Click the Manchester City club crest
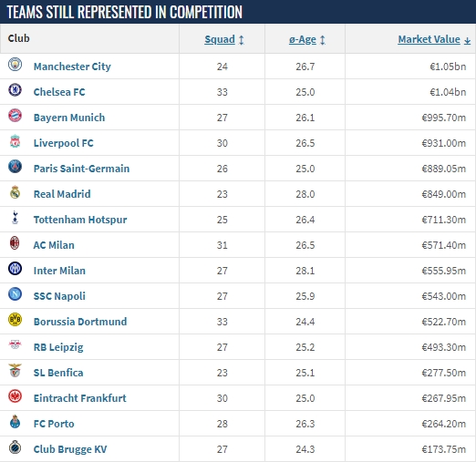The height and width of the screenshot is (462, 476). [15, 65]
